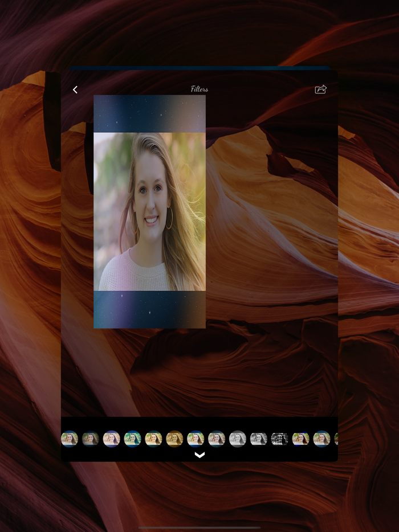
Task: Pick the seventh filter thumbnail after sepia
Action: (x=196, y=439)
